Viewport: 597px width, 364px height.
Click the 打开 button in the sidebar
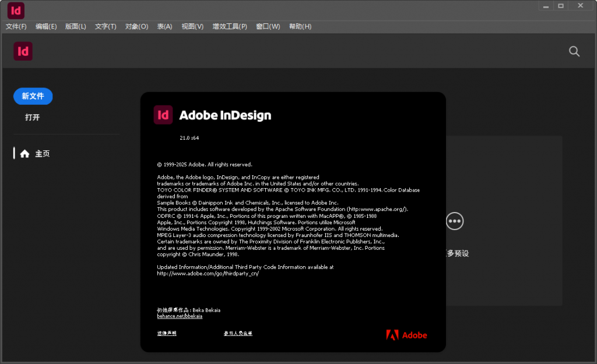click(x=33, y=117)
